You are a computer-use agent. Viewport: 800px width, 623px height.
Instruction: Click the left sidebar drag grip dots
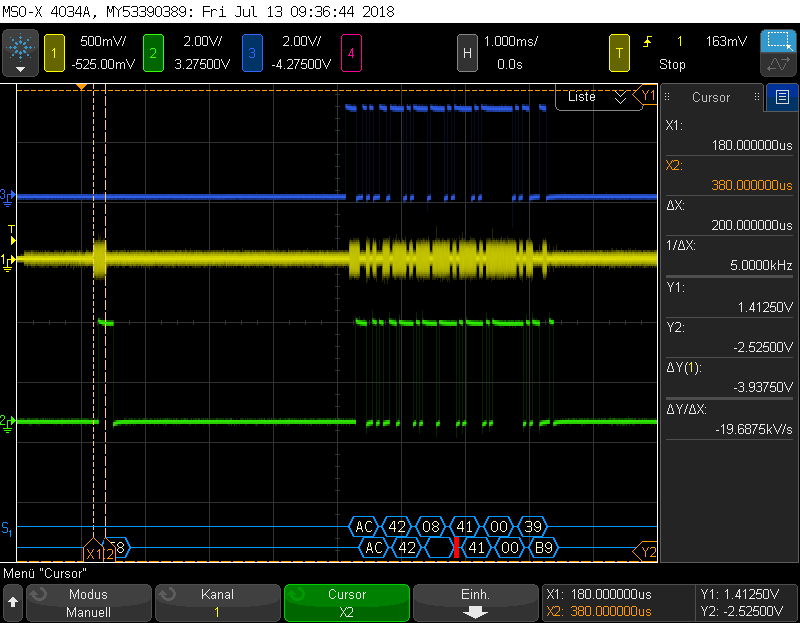pyautogui.click(x=667, y=97)
